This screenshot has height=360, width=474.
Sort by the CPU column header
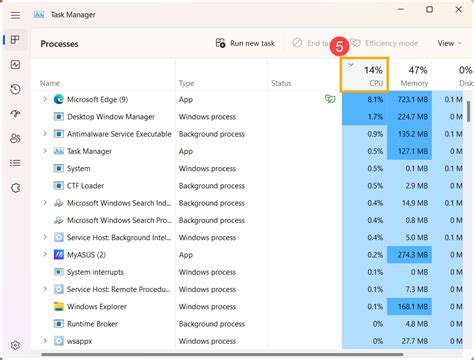point(364,74)
